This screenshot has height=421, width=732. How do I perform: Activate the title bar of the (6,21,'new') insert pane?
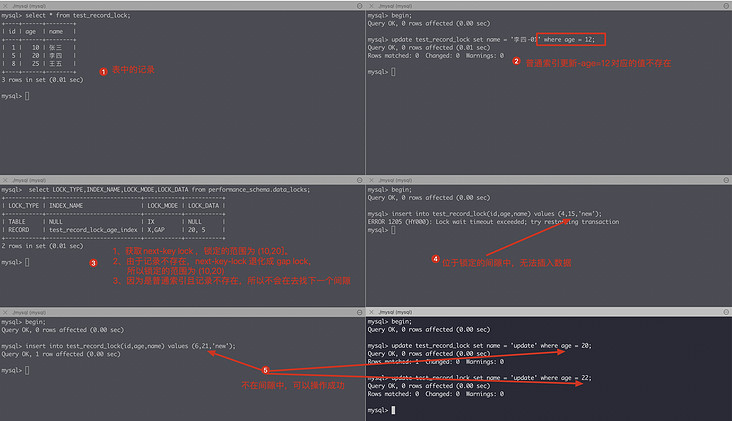tap(182, 312)
